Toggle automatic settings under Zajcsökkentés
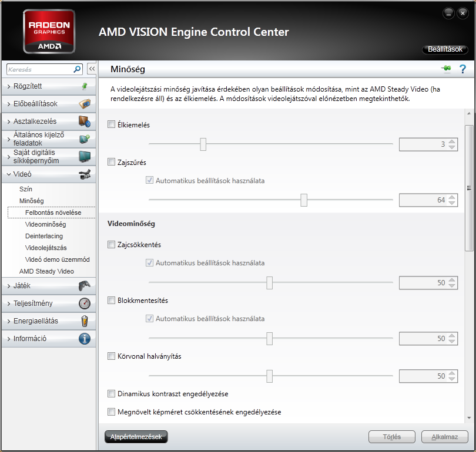The image size is (476, 452). [x=149, y=262]
